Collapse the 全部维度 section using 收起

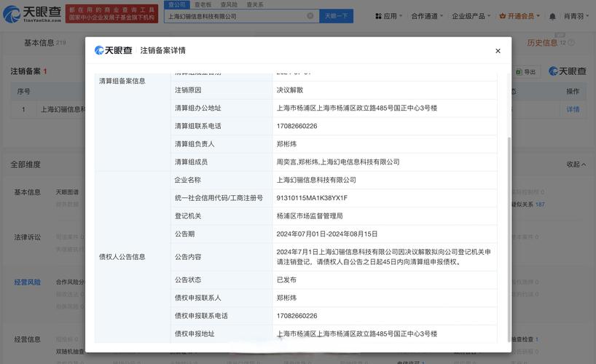pyautogui.click(x=576, y=165)
